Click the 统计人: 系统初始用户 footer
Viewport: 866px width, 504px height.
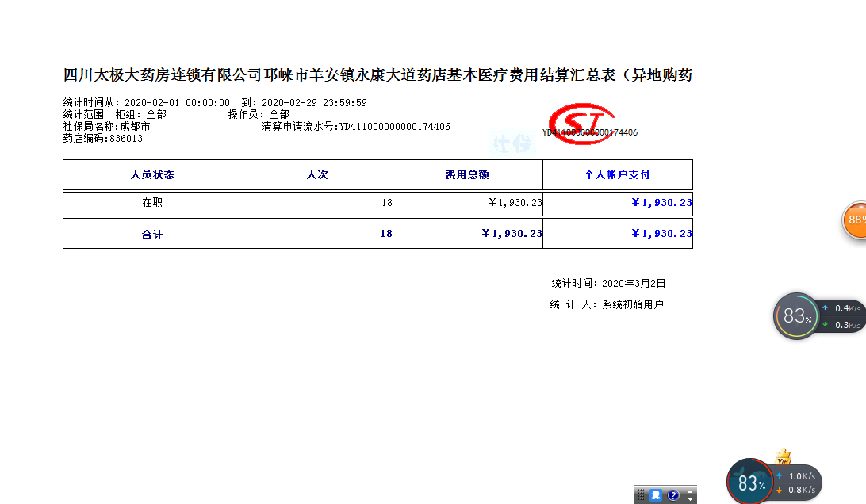(x=607, y=305)
